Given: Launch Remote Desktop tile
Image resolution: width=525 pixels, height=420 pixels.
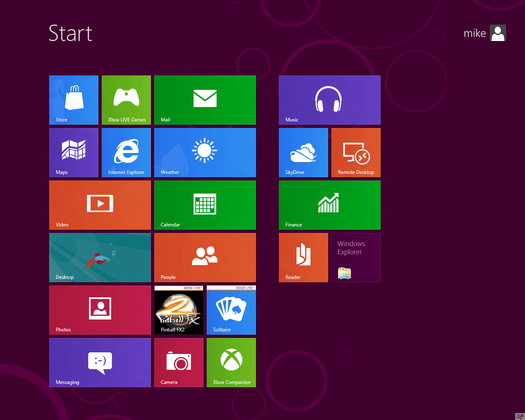Looking at the screenshot, I should tap(356, 152).
